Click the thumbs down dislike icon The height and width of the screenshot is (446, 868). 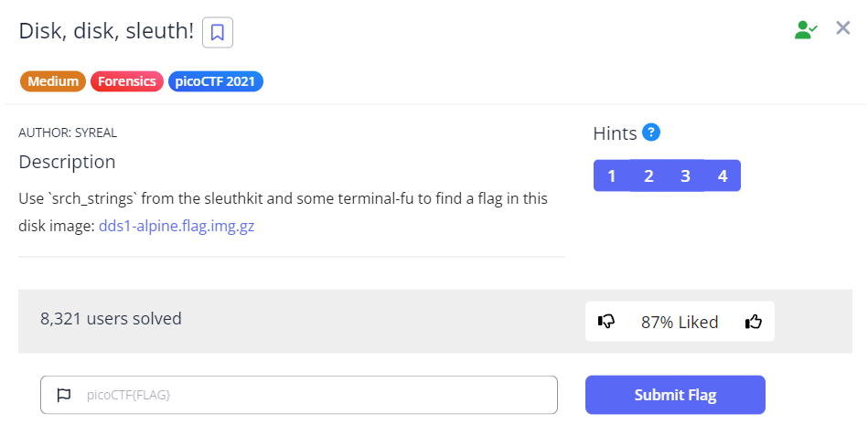pyautogui.click(x=605, y=322)
